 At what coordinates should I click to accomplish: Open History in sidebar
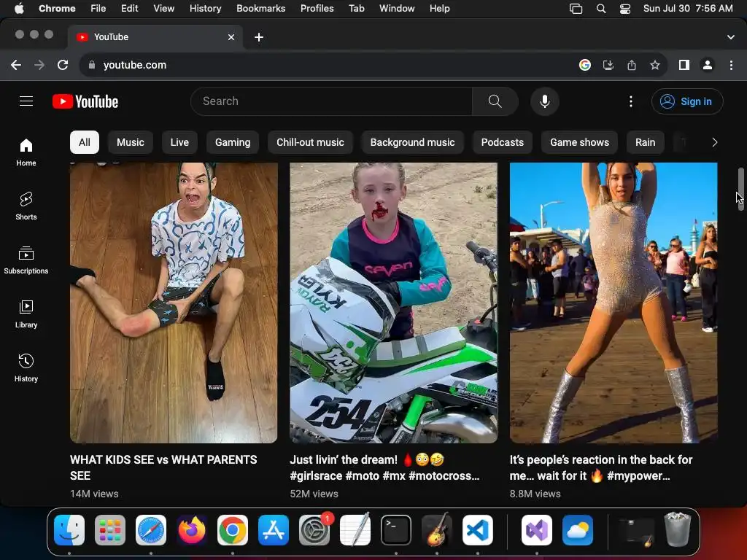click(x=26, y=367)
